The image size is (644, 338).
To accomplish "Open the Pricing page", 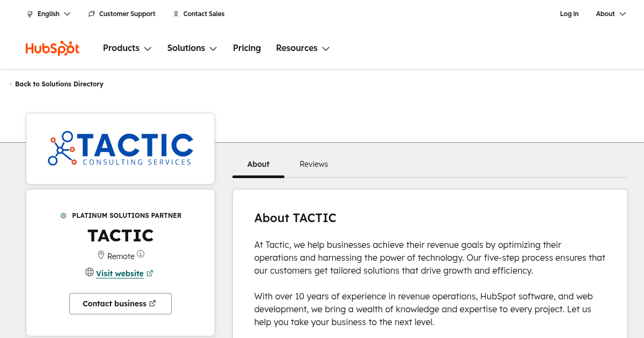I will [247, 48].
